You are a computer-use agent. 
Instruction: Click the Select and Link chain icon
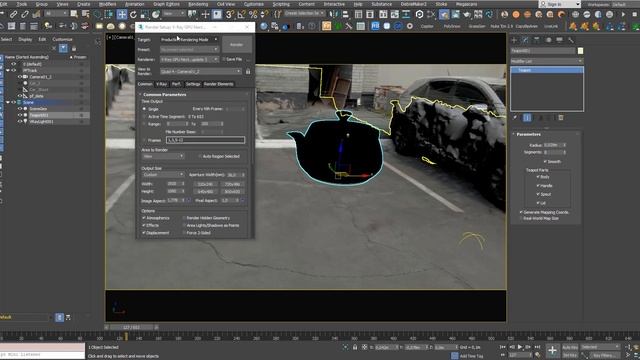click(13, 15)
